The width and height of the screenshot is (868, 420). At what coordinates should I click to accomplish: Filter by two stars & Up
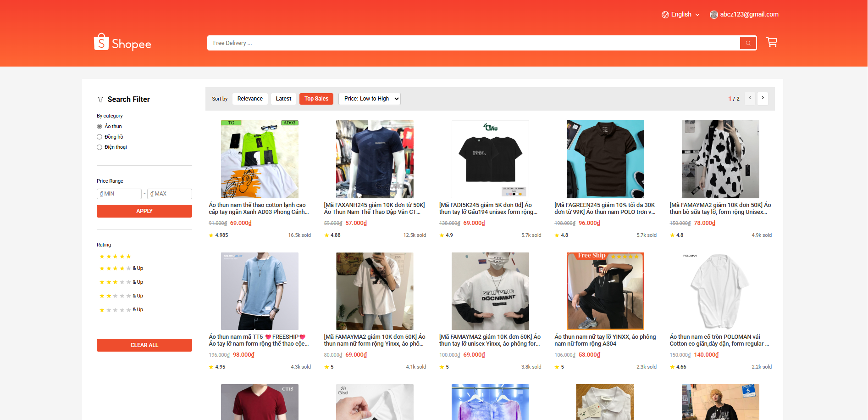121,296
